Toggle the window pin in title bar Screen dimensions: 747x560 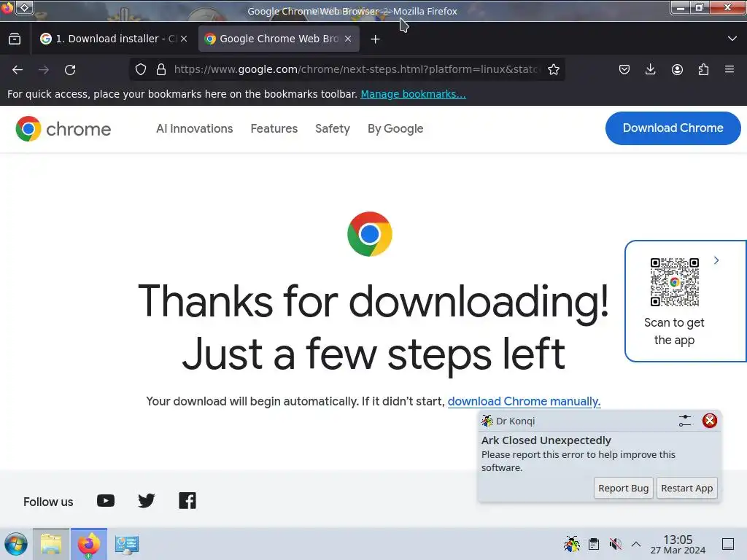coord(24,7)
